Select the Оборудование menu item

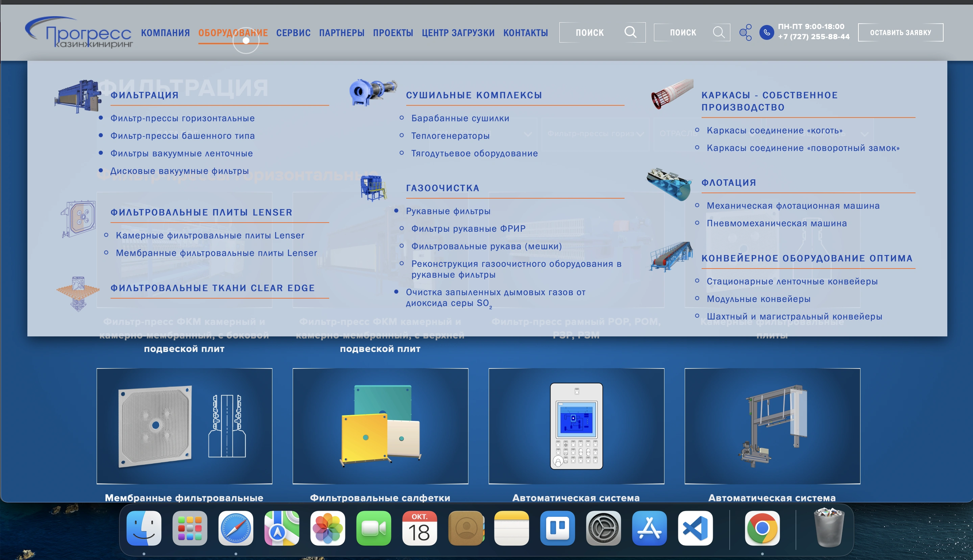tap(233, 33)
